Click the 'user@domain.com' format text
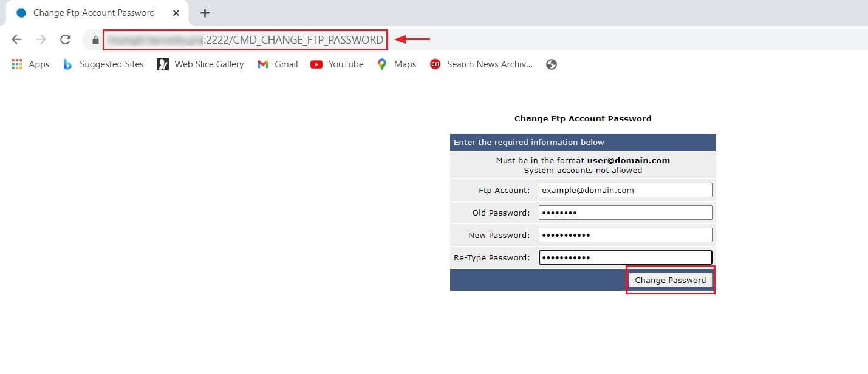The image size is (868, 374). [628, 160]
